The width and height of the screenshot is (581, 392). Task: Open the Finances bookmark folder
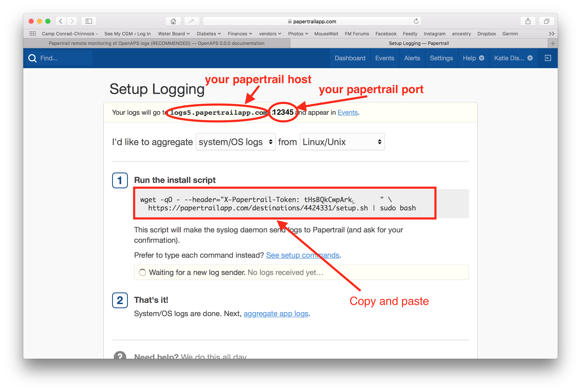240,33
